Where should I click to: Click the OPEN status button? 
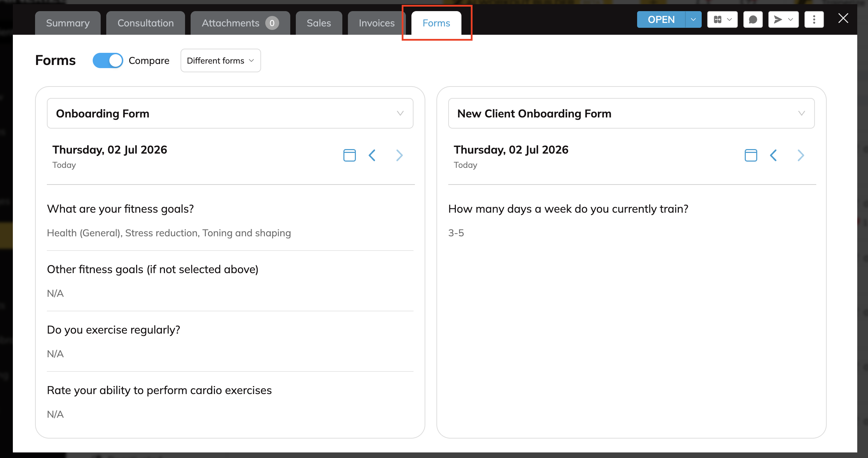[x=661, y=19]
